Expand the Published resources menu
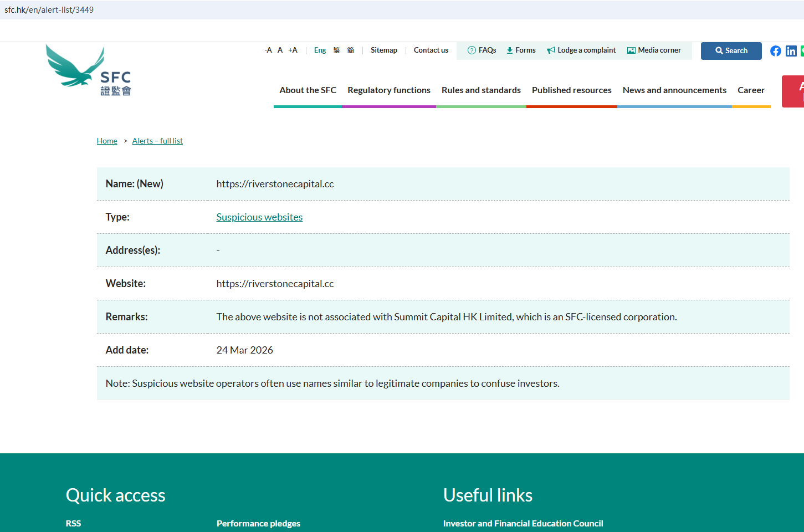Image resolution: width=804 pixels, height=532 pixels. (571, 90)
